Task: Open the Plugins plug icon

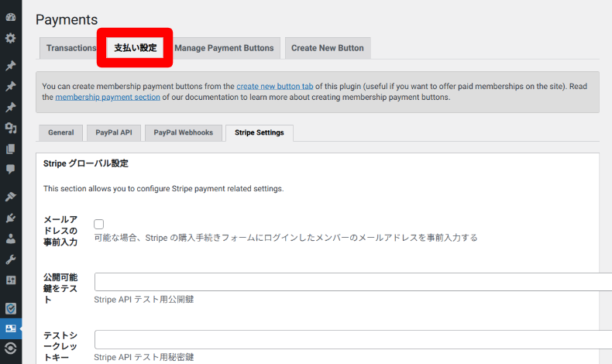Action: (11, 218)
